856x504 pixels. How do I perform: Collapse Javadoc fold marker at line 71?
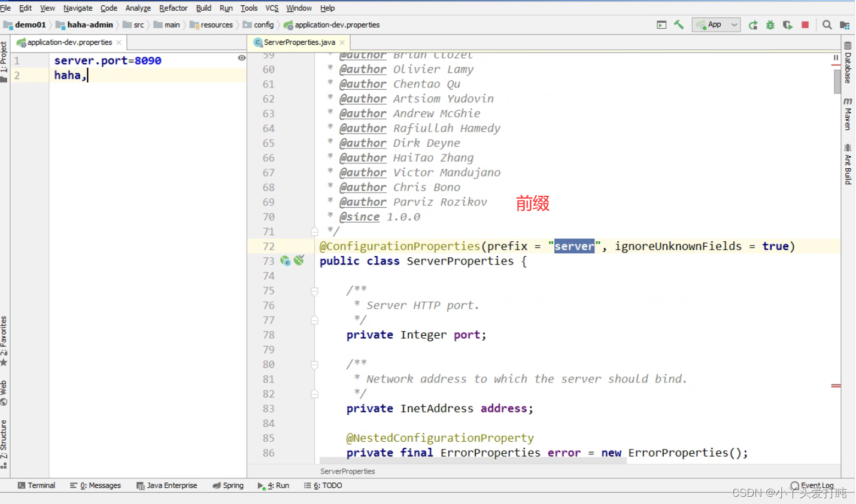314,232
